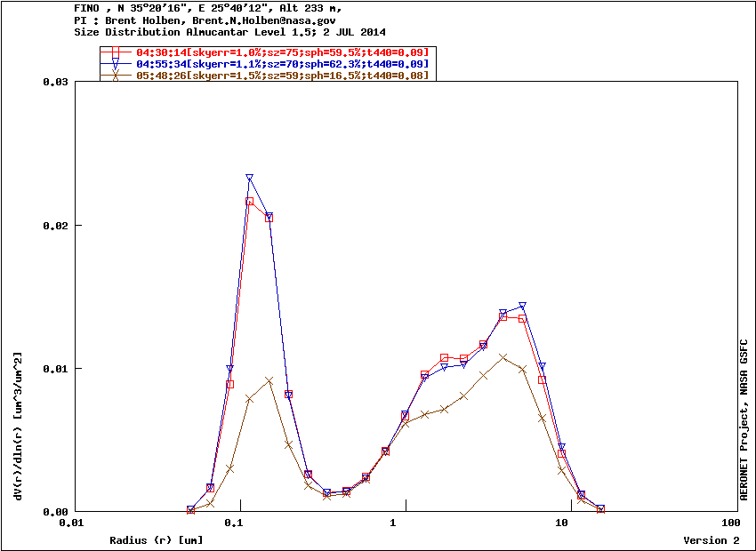Viewport: 756px width, 551px height.
Task: Click the red square legend marker
Action: 116,52
